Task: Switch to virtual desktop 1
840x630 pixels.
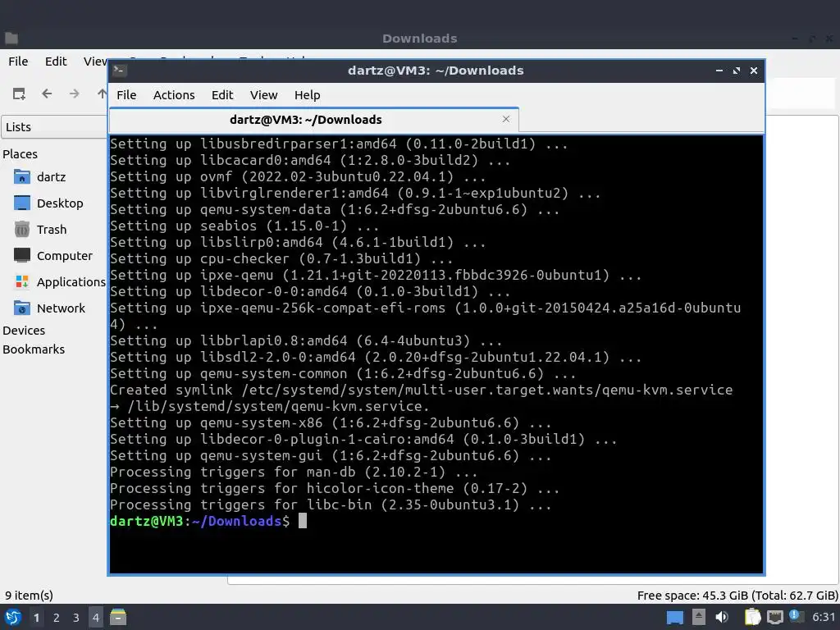Action: point(36,618)
